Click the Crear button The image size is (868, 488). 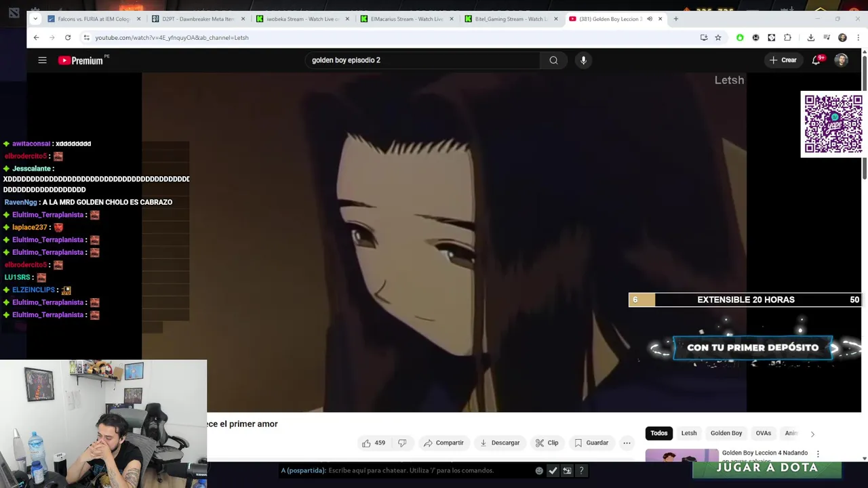783,60
